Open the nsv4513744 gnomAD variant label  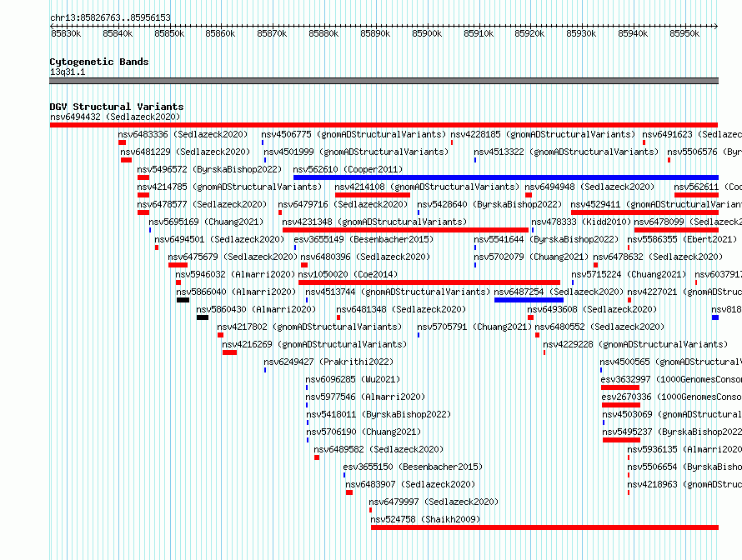coord(398,292)
